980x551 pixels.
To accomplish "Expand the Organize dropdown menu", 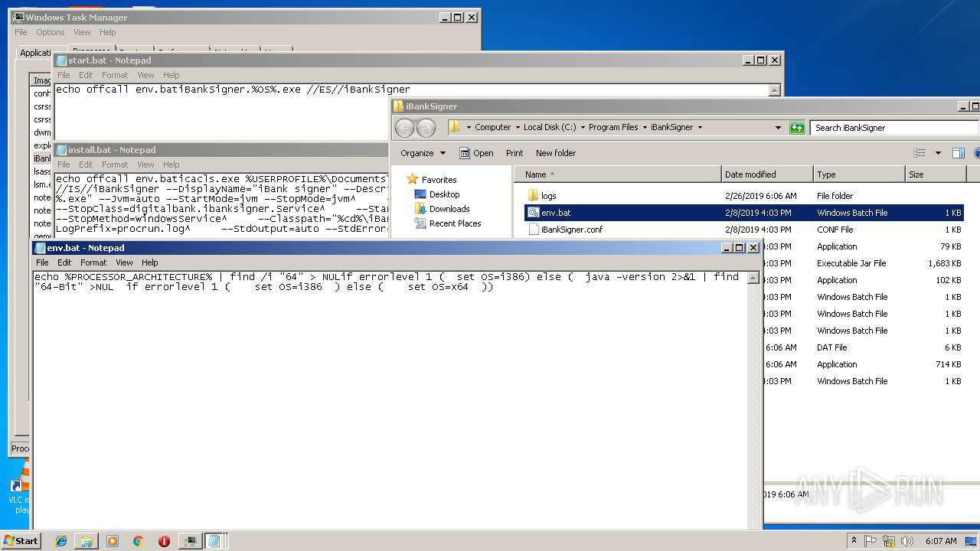I will [423, 153].
